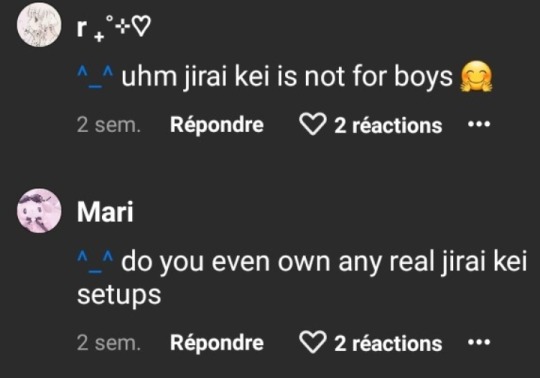
Task: Tap the '2 sem.' timestamp on r's comment
Action: [109, 125]
